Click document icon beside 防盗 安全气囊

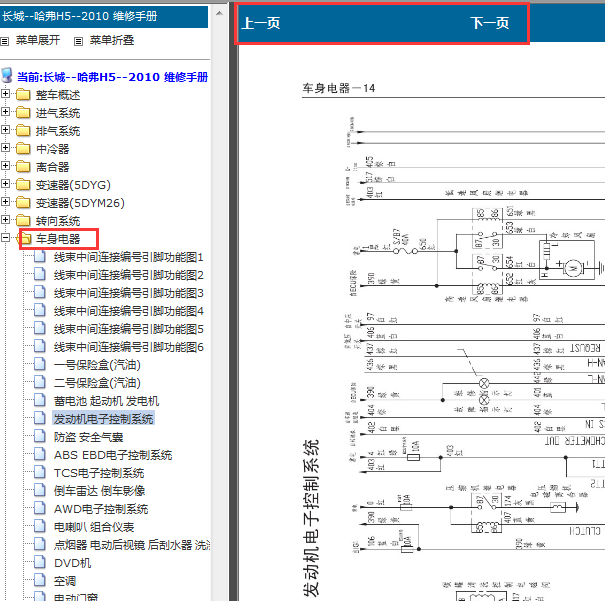coord(40,436)
